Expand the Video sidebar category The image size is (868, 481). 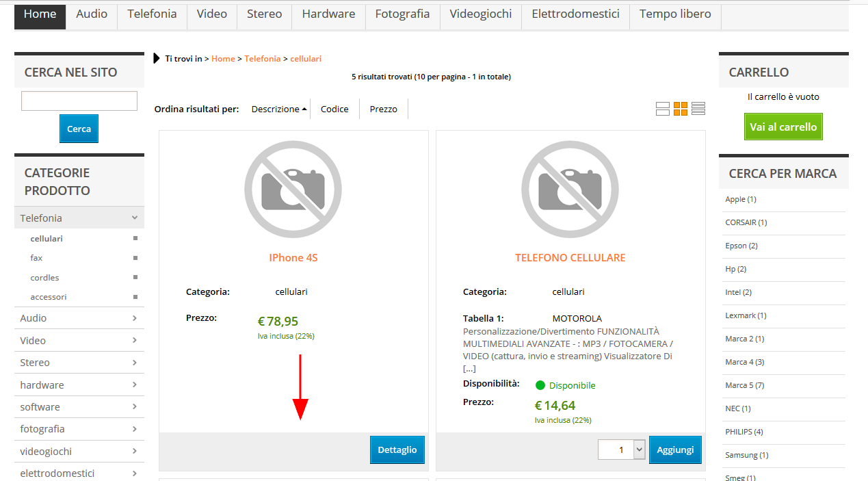(x=79, y=341)
